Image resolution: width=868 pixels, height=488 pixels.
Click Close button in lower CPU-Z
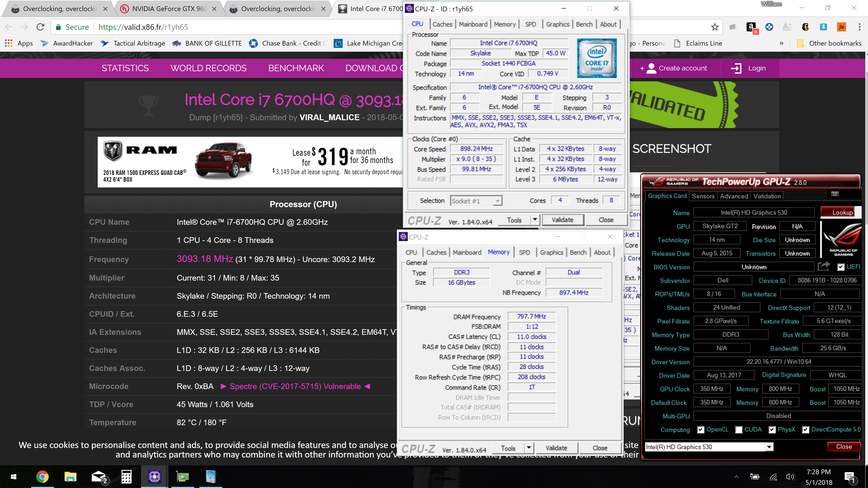tap(600, 448)
